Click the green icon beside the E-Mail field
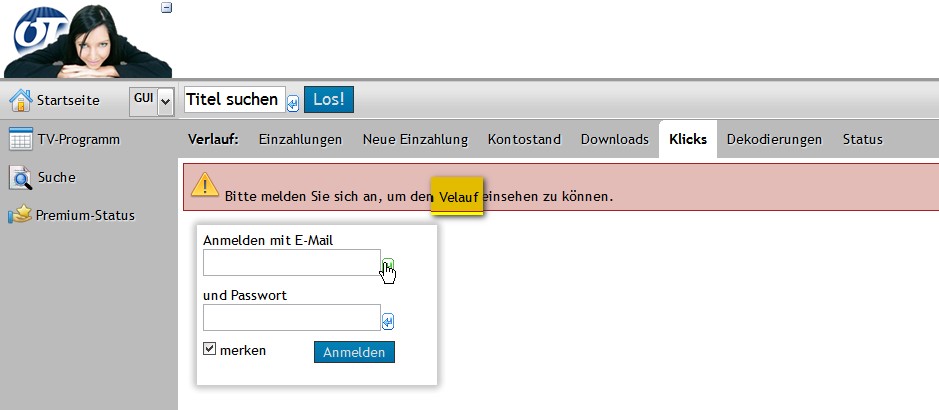The image size is (939, 410). [387, 265]
